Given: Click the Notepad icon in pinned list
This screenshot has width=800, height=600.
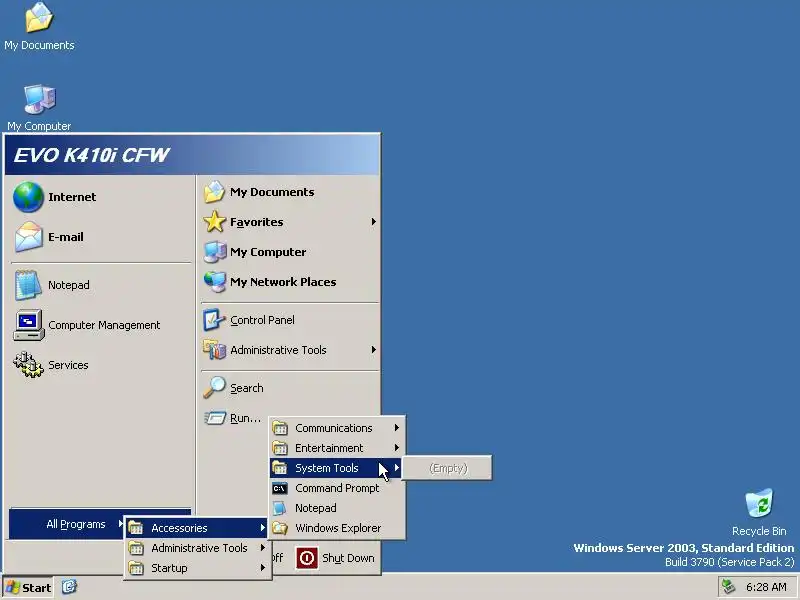Looking at the screenshot, I should [x=28, y=285].
